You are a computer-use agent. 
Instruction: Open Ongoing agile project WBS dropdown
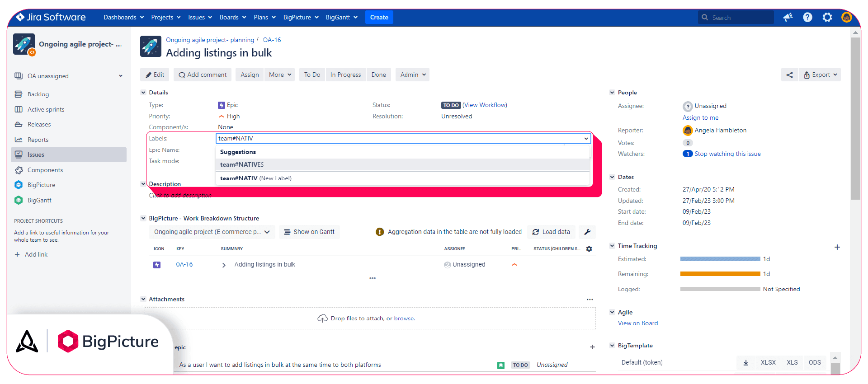pyautogui.click(x=212, y=232)
